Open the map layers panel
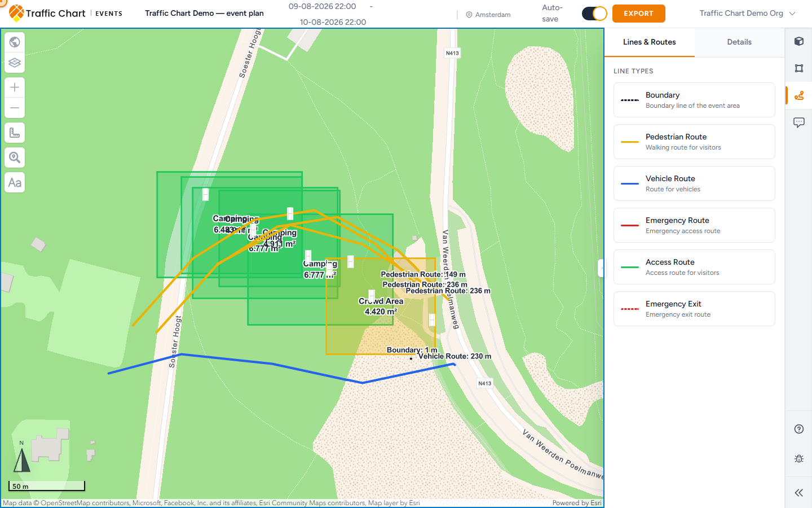 (15, 63)
